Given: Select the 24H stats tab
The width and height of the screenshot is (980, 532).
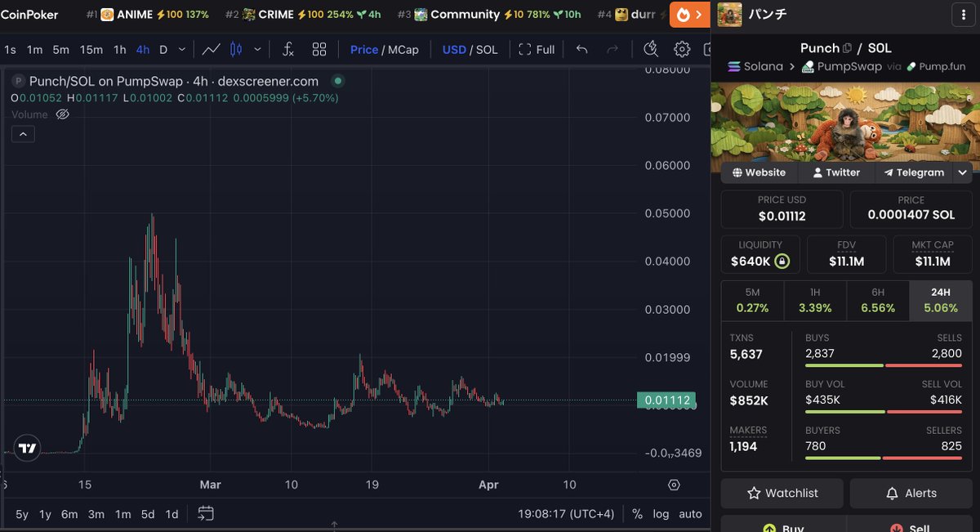Looking at the screenshot, I should coord(941,300).
